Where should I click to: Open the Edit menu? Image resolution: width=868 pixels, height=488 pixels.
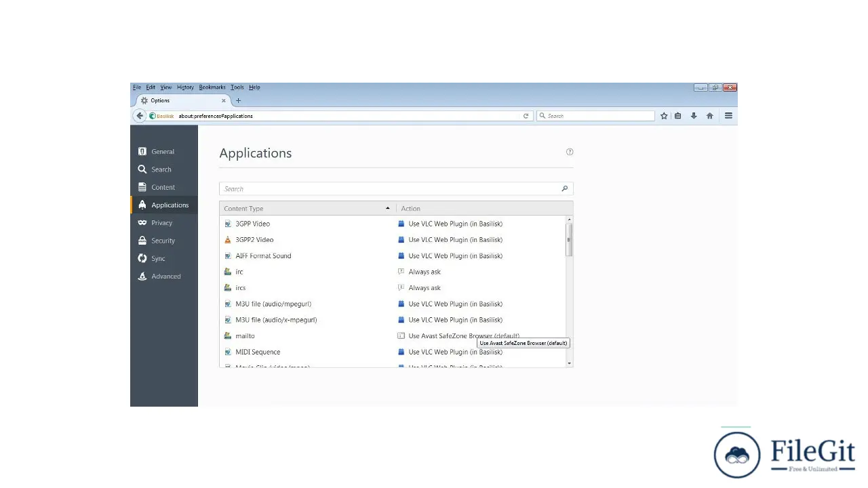tap(151, 87)
